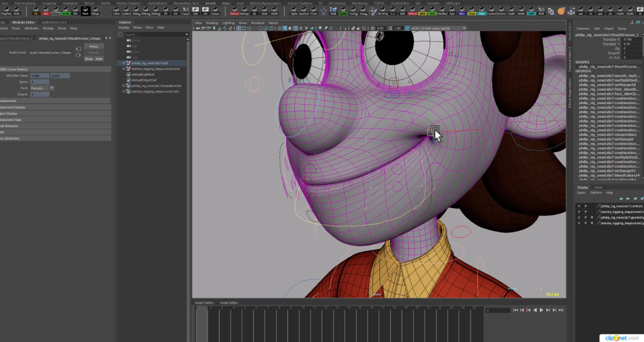Open the ngSkinTools 2.4.0 tab
This screenshot has width=644, height=342.
54,22
